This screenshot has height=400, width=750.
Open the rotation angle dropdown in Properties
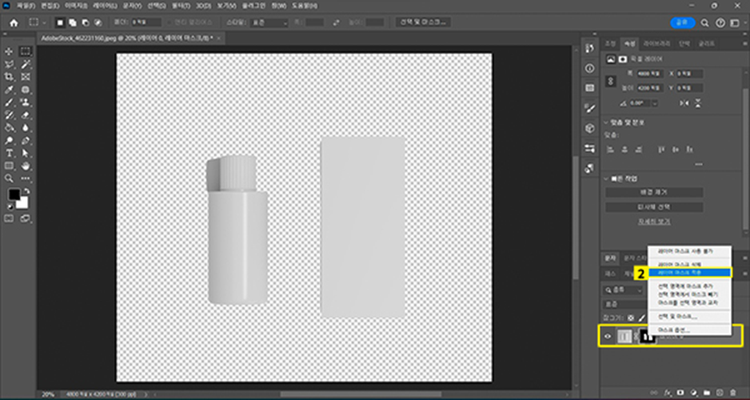(x=654, y=103)
